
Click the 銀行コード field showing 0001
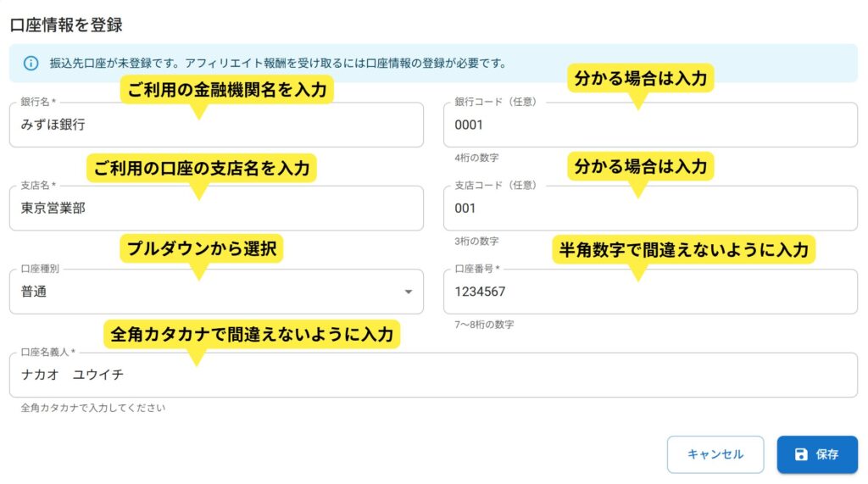pos(649,125)
